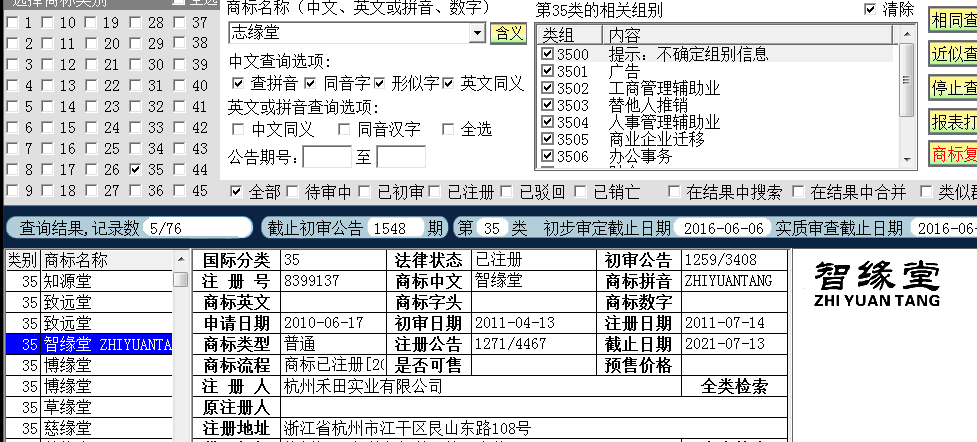Toggle 同音字 option
This screenshot has width=977, height=442.
click(x=310, y=83)
